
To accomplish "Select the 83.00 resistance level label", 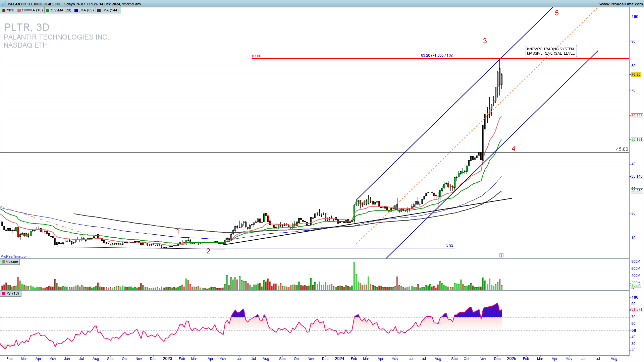I will [x=257, y=56].
